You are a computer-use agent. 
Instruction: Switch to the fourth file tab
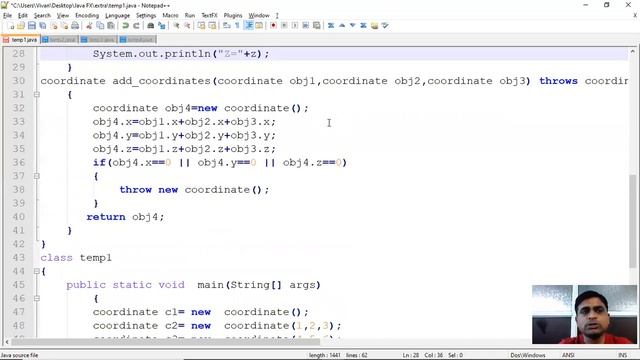(x=137, y=40)
